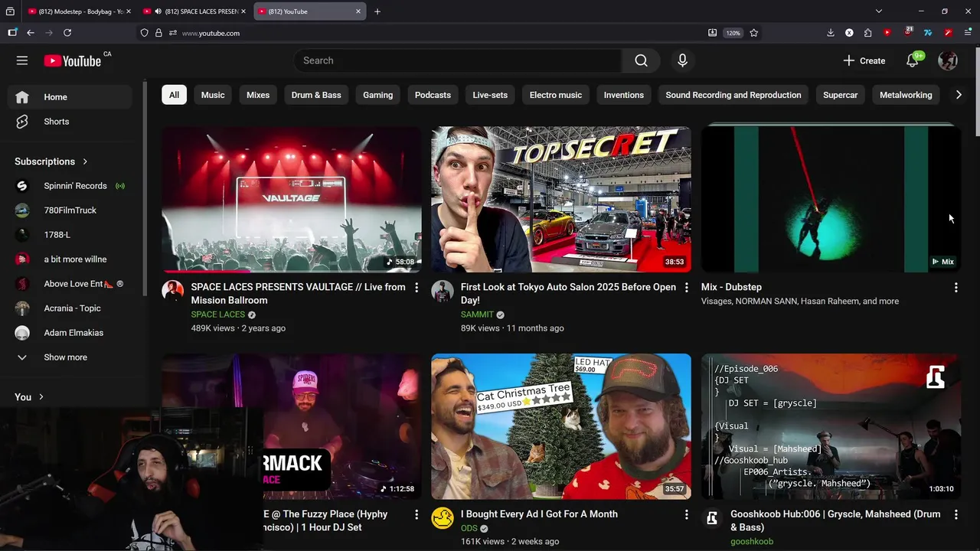Open the 7TV extension icon

tap(927, 33)
